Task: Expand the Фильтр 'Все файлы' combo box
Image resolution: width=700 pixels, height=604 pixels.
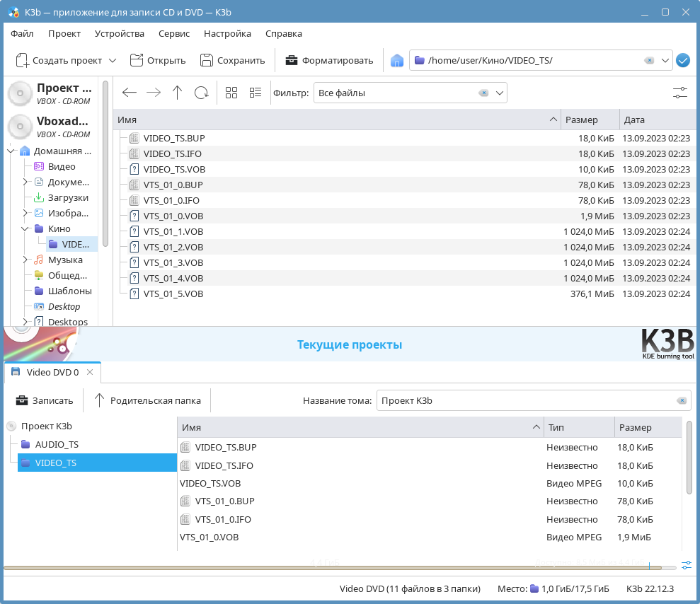Action: [x=500, y=93]
